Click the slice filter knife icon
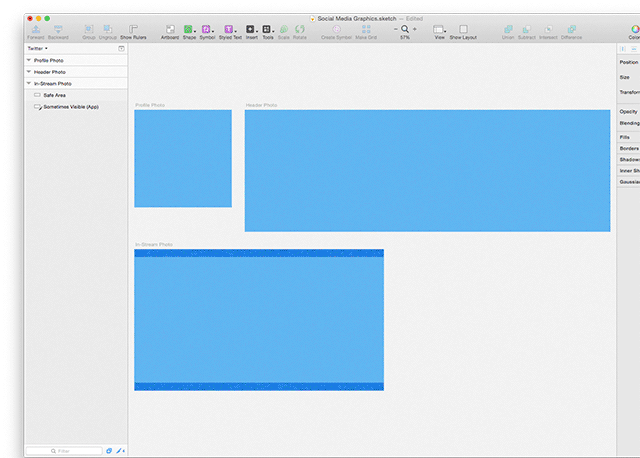This screenshot has width=640, height=458. 120,451
